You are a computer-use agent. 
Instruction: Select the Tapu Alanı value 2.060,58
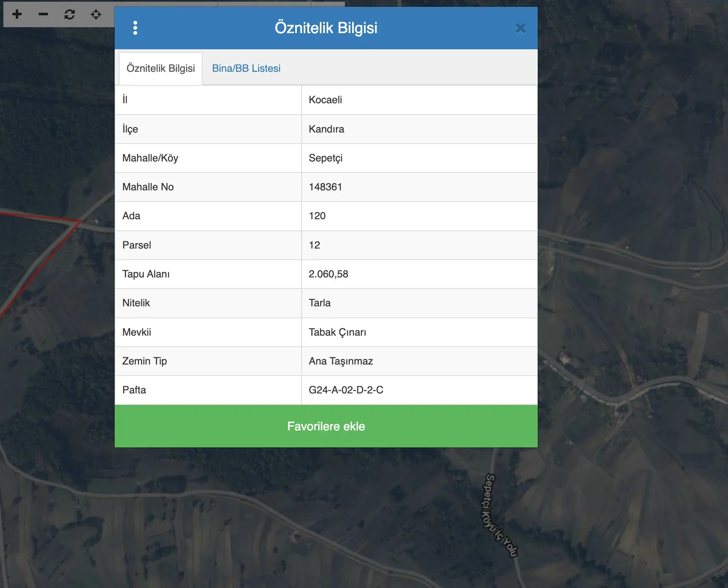[328, 274]
